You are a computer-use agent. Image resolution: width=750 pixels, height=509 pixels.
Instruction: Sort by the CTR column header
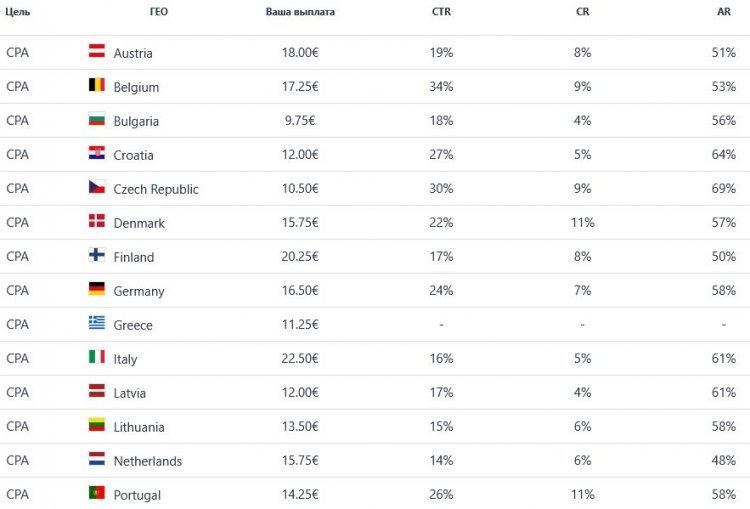click(441, 12)
